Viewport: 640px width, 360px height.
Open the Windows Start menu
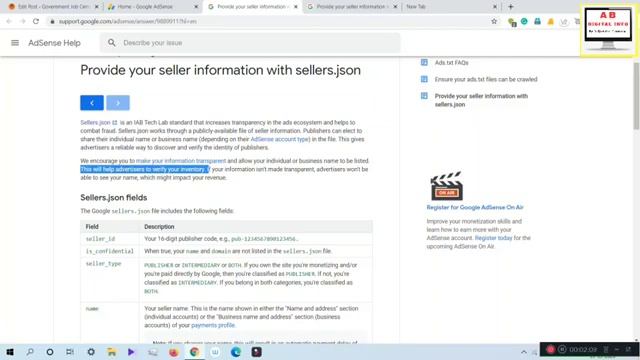pyautogui.click(x=10, y=352)
